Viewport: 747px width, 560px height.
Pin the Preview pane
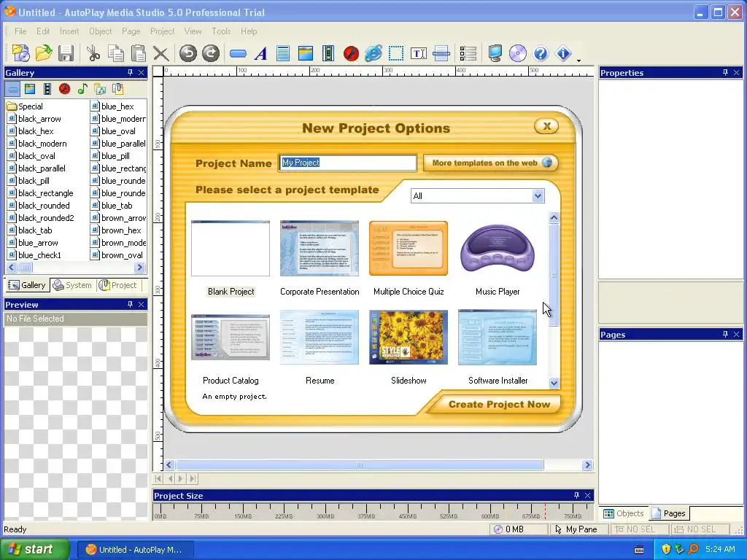coord(130,304)
